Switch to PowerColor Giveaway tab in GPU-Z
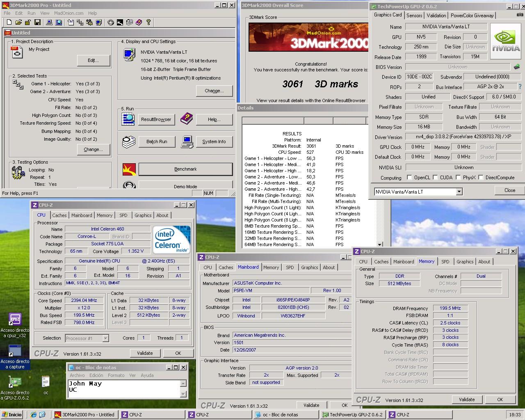 pyautogui.click(x=472, y=15)
